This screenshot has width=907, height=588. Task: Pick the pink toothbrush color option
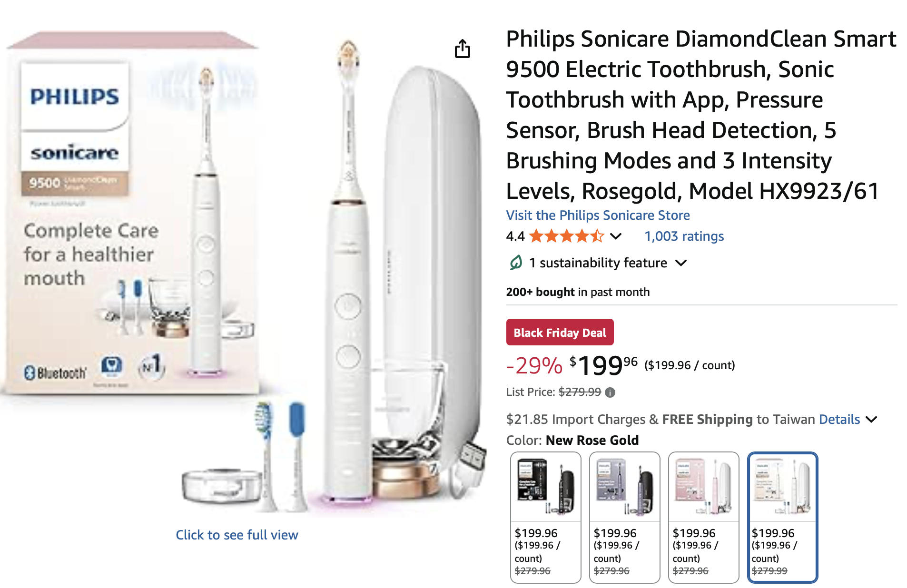click(x=703, y=517)
